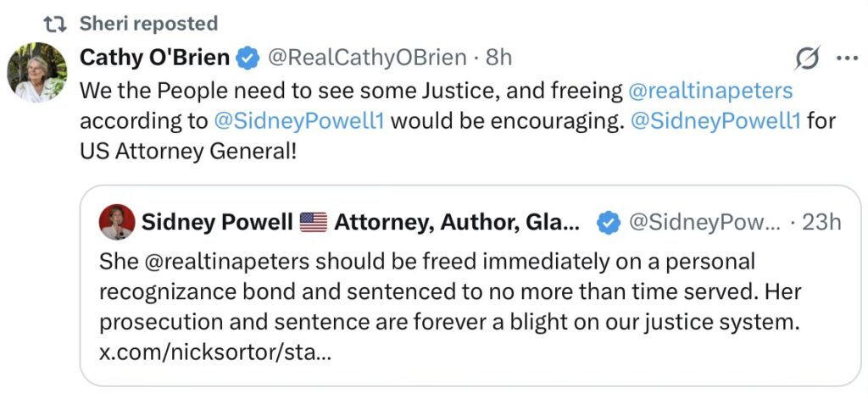Viewport: 868px width, 399px height.
Task: Click Cathy O'Brien's blue verified badge
Action: [248, 58]
